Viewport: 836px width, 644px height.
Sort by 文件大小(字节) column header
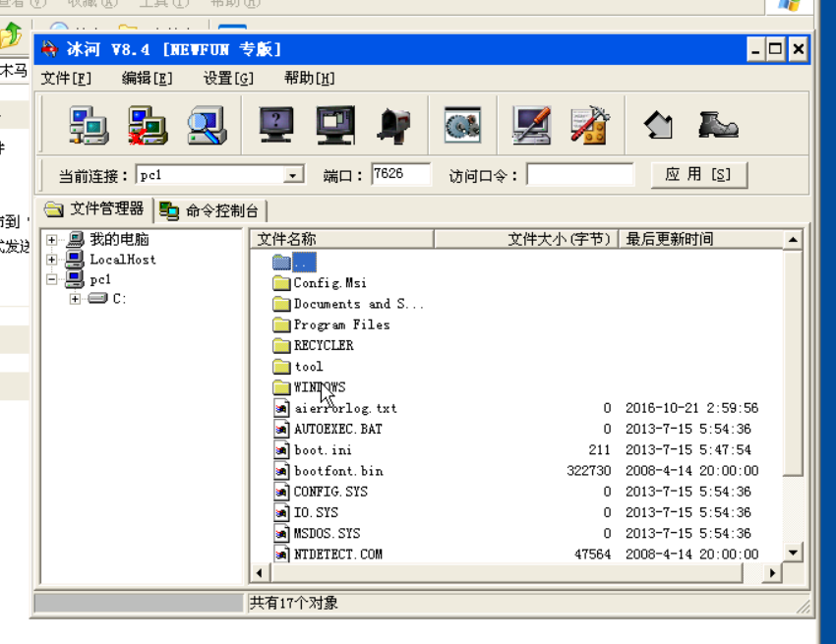(526, 239)
